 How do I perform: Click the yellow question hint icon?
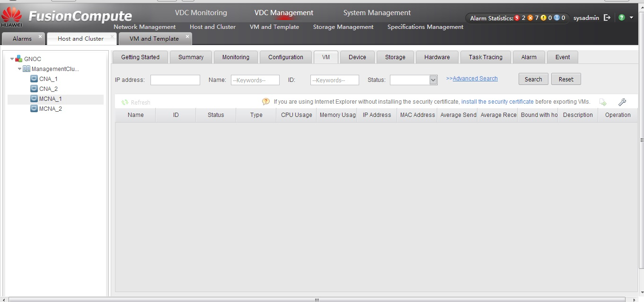pyautogui.click(x=266, y=102)
